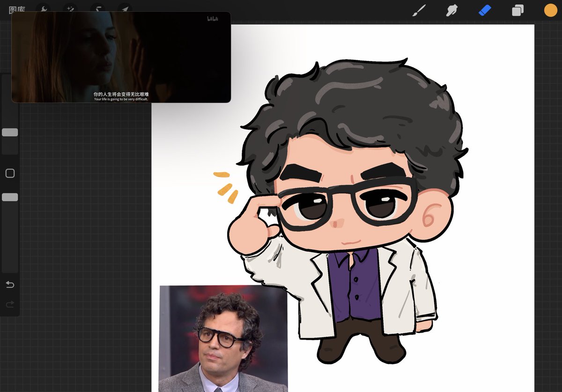The height and width of the screenshot is (392, 562).
Task: Tap the reference photo of man in glasses
Action: tap(223, 339)
